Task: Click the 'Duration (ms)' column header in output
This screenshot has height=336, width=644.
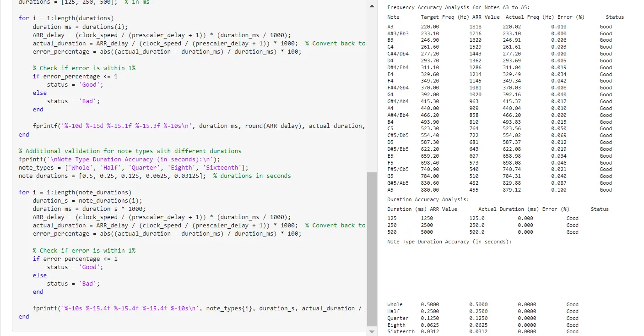Action: tap(407, 209)
